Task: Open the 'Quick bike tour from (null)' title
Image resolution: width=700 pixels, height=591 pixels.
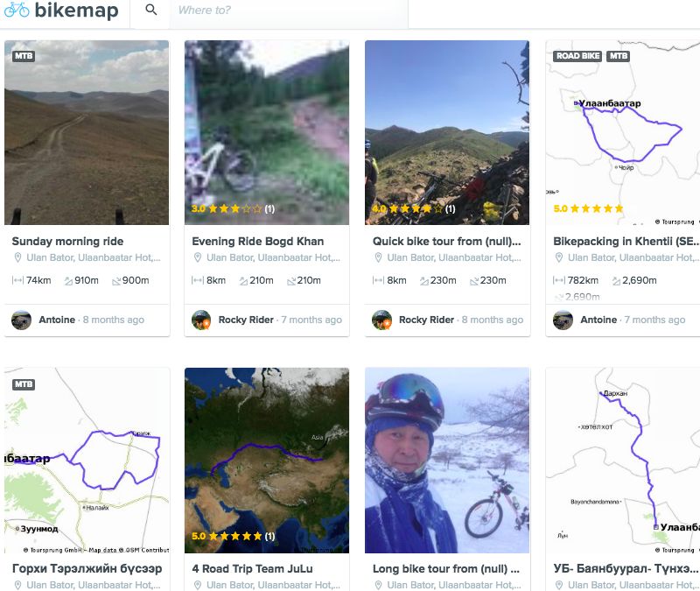Action: click(x=446, y=242)
